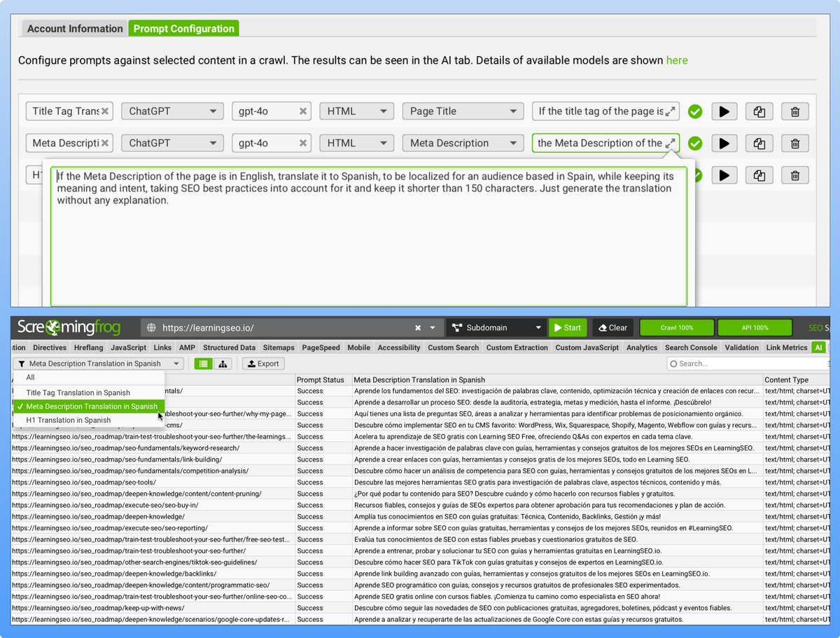Image resolution: width=840 pixels, height=638 pixels.
Task: Open the Structured Data tab
Action: pyautogui.click(x=229, y=347)
